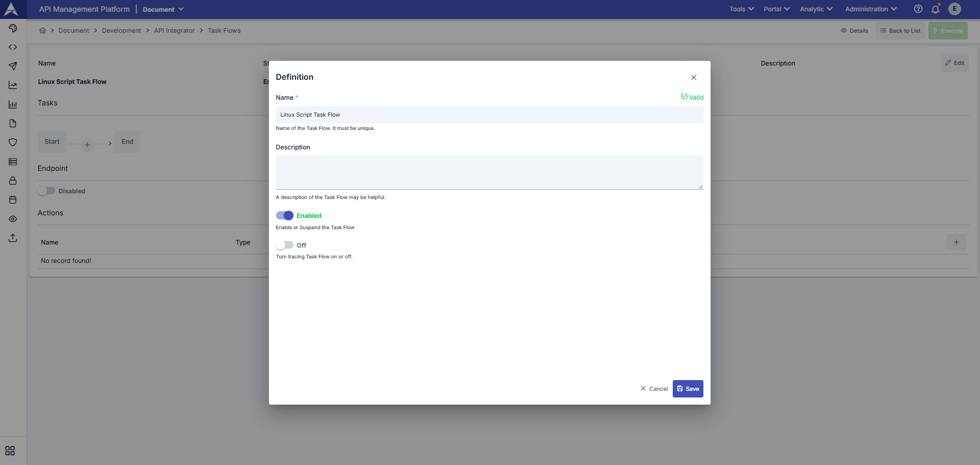The height and width of the screenshot is (465, 980).
Task: Save the task flow definition
Action: pos(688,389)
